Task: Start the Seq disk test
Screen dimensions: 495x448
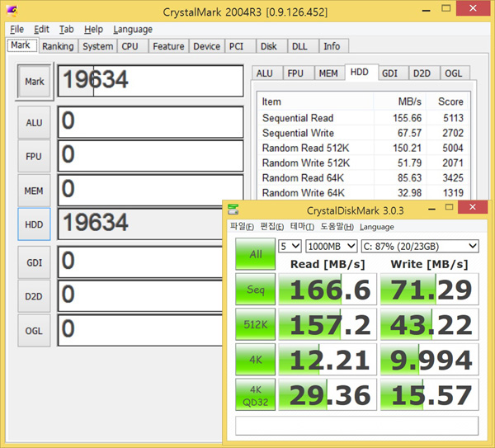Action: click(256, 290)
